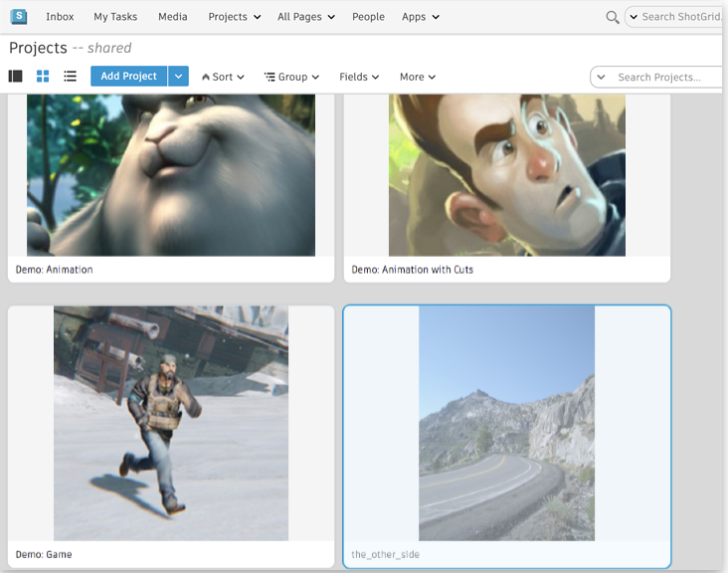Screen dimensions: 728x573
Task: Switch to list view icon
Action: tap(70, 77)
